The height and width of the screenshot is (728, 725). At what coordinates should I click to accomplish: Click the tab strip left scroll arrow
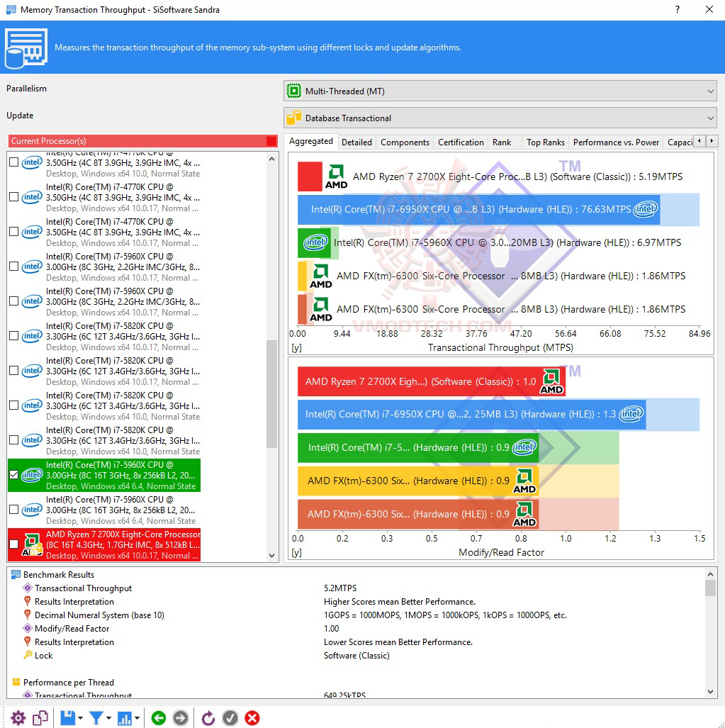tap(699, 140)
